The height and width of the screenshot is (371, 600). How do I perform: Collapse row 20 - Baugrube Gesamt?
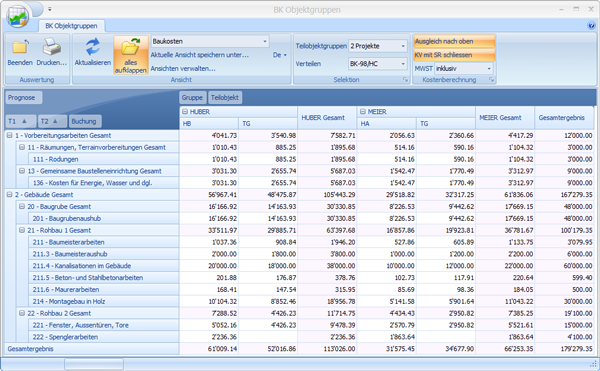pos(22,207)
